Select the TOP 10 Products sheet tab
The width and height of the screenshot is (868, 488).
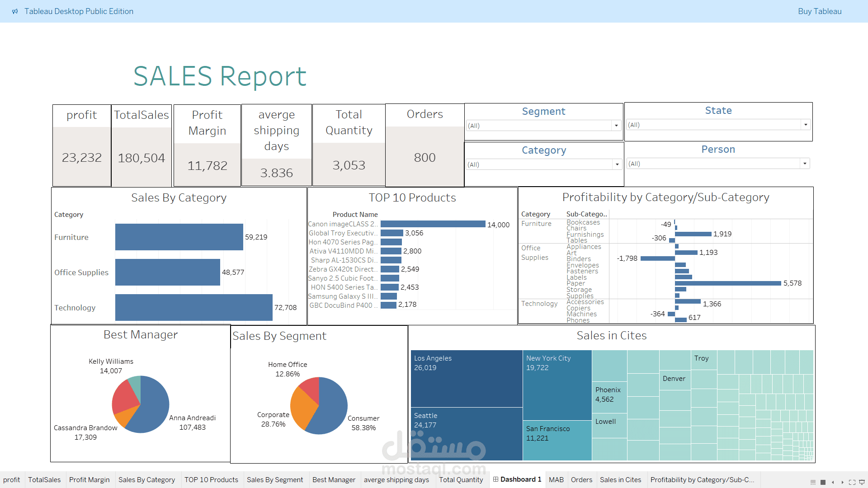click(212, 479)
